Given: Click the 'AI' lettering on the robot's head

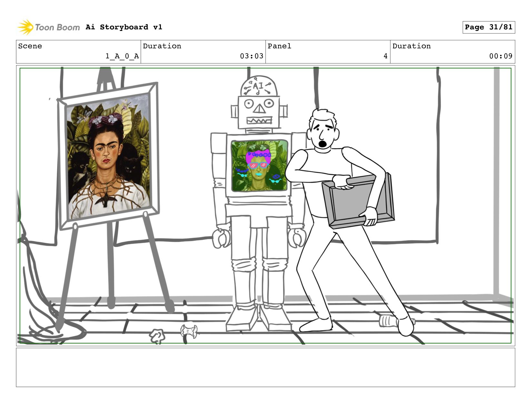Looking at the screenshot, I should coord(258,86).
